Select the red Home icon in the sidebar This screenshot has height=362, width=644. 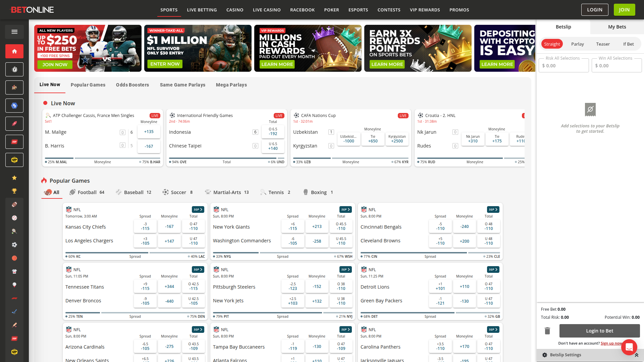(x=14, y=51)
